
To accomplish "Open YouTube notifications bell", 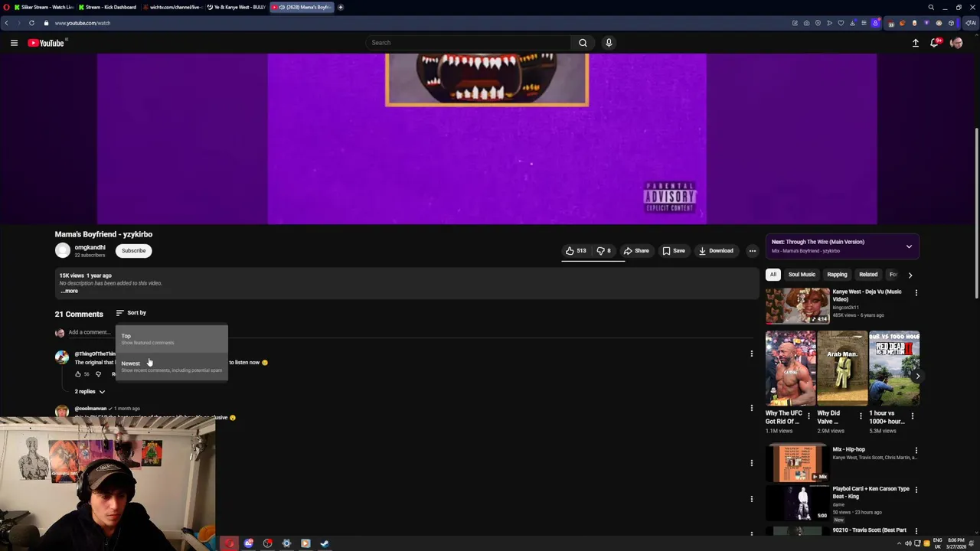I will (x=934, y=43).
